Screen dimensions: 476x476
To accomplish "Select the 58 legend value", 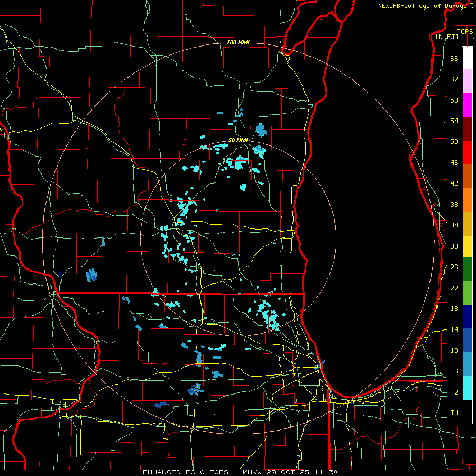I will pyautogui.click(x=454, y=100).
